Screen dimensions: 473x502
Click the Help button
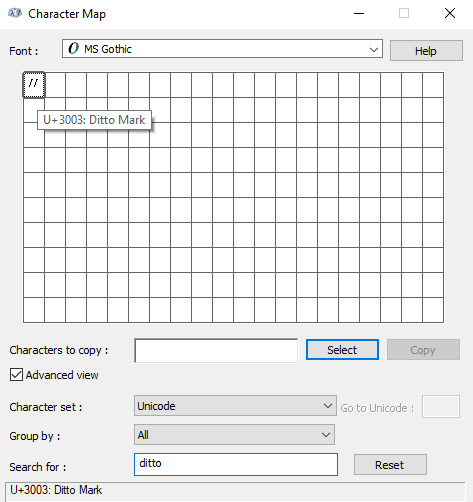pos(426,51)
